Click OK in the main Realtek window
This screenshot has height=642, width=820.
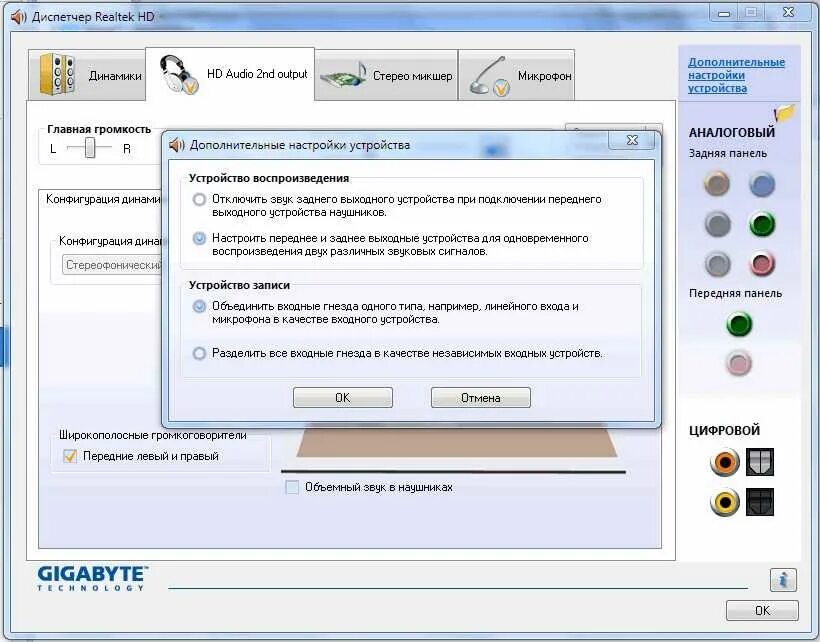tap(762, 610)
